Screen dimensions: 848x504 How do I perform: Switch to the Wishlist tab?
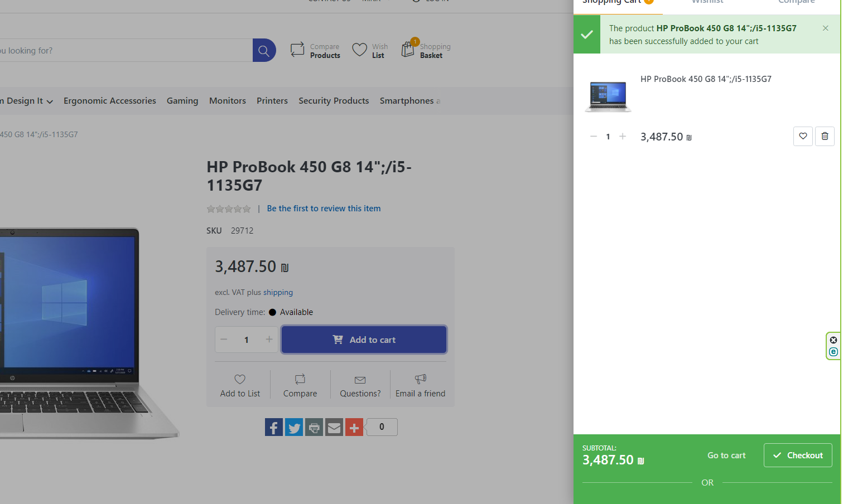(x=707, y=2)
